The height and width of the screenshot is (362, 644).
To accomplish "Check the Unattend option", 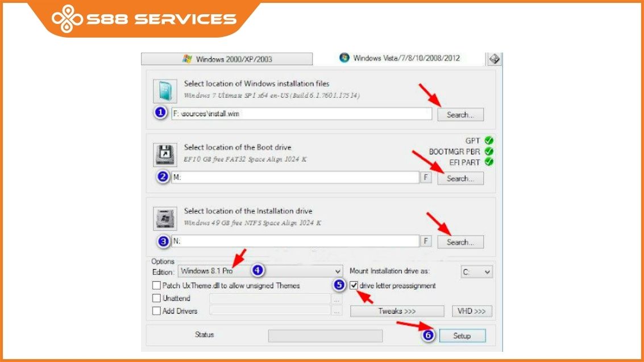I will pos(156,298).
